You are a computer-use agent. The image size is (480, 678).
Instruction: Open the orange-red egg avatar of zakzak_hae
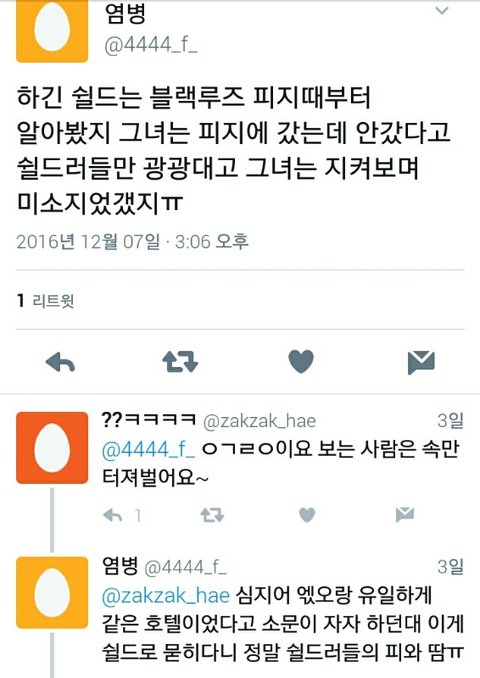pos(52,448)
